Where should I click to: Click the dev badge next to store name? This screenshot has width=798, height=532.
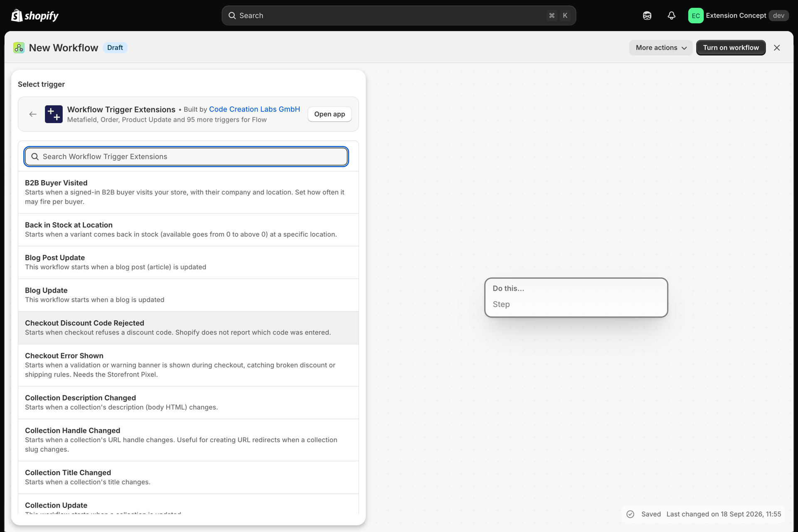pos(778,15)
